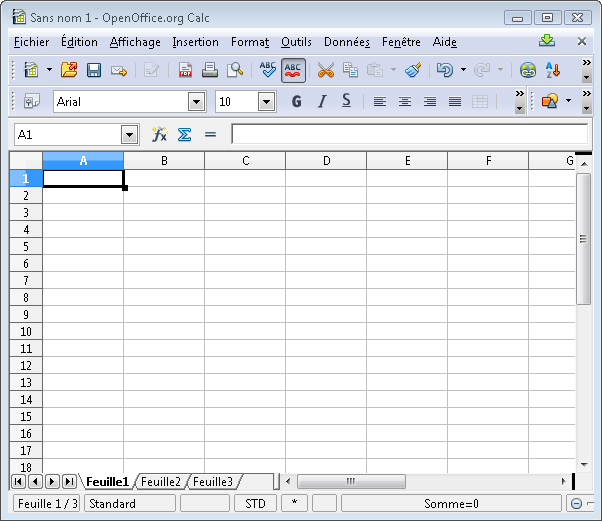602x521 pixels.
Task: Click the STD selection mode field
Action: [x=255, y=503]
